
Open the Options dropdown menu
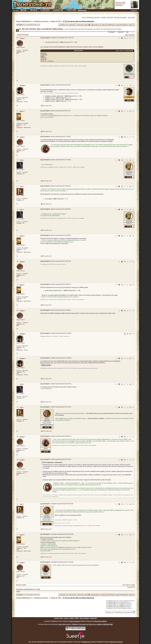(x=121, y=32)
